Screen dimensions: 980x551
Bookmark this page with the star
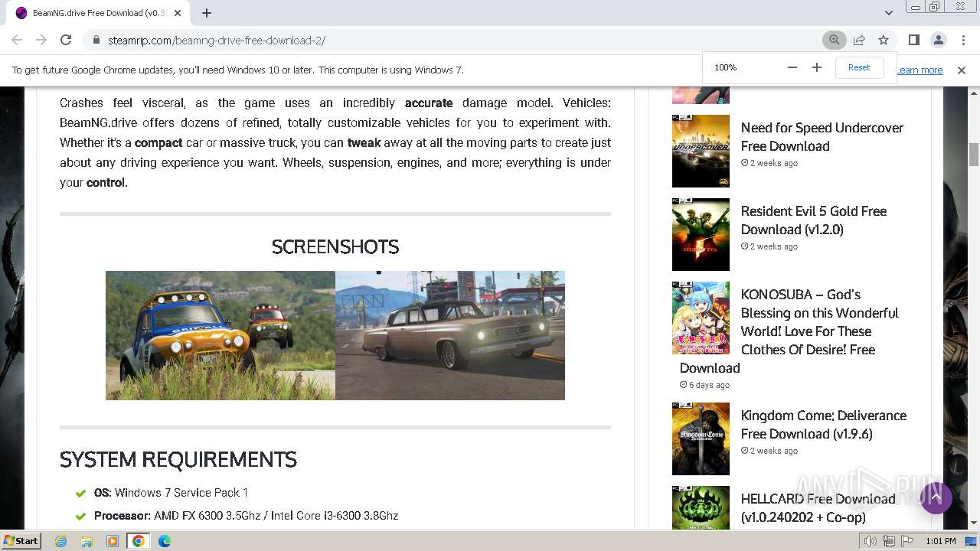click(884, 40)
